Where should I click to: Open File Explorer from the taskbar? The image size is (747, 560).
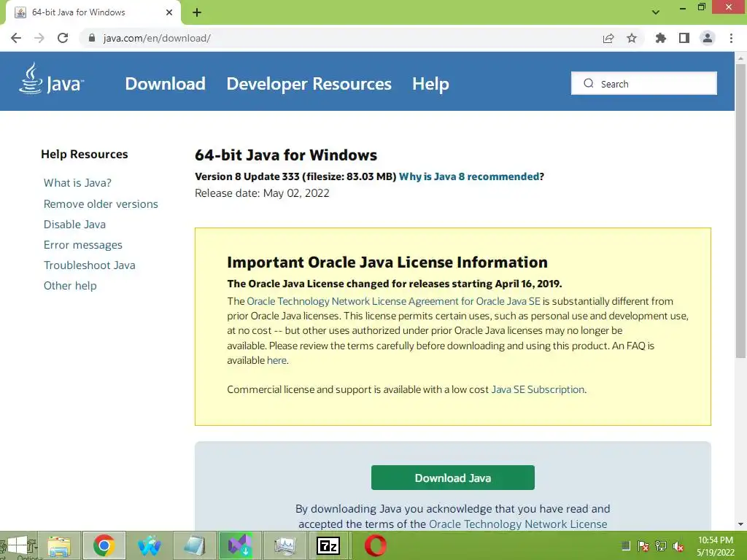coord(58,546)
